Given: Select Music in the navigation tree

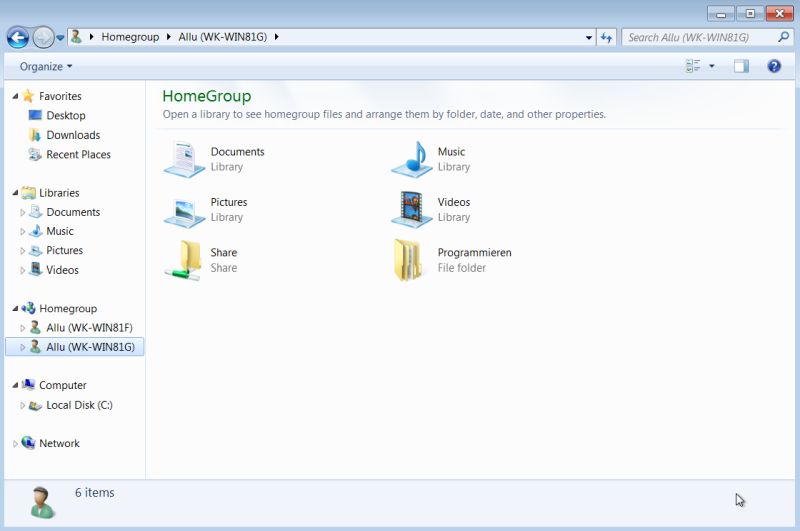Looking at the screenshot, I should (x=60, y=232).
